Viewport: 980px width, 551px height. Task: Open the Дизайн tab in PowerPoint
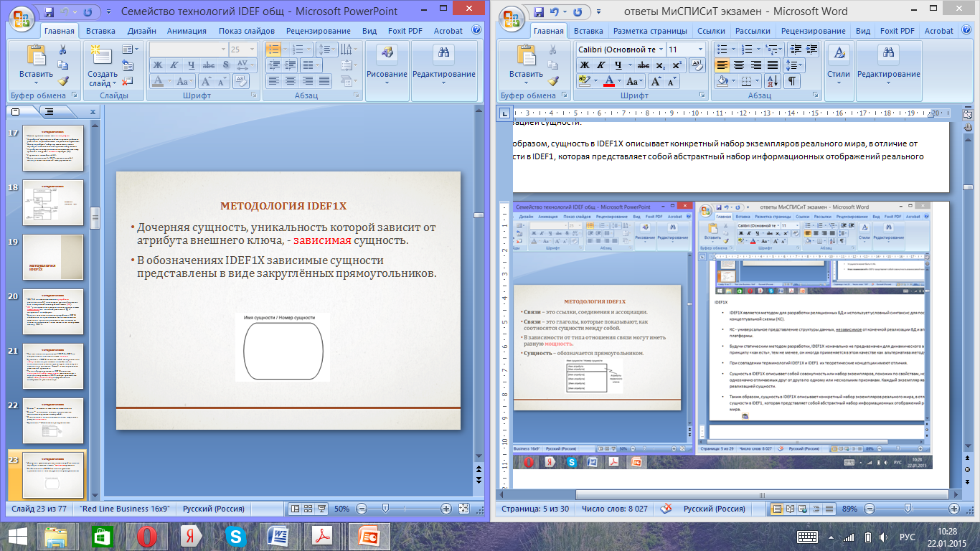click(141, 31)
